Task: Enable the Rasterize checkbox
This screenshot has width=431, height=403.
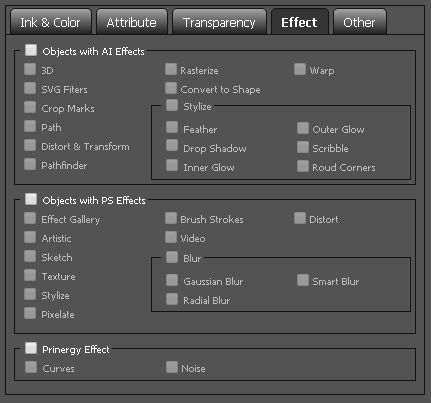Action: (x=171, y=69)
